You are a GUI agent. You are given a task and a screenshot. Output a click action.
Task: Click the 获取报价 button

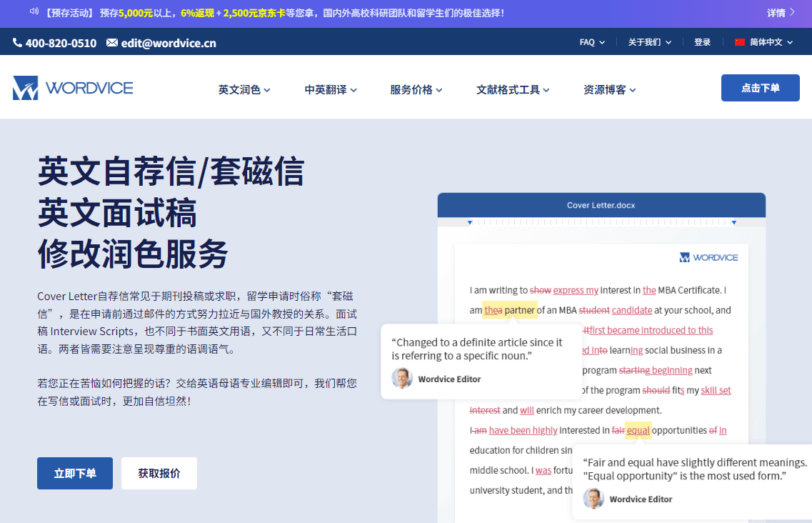[159, 473]
